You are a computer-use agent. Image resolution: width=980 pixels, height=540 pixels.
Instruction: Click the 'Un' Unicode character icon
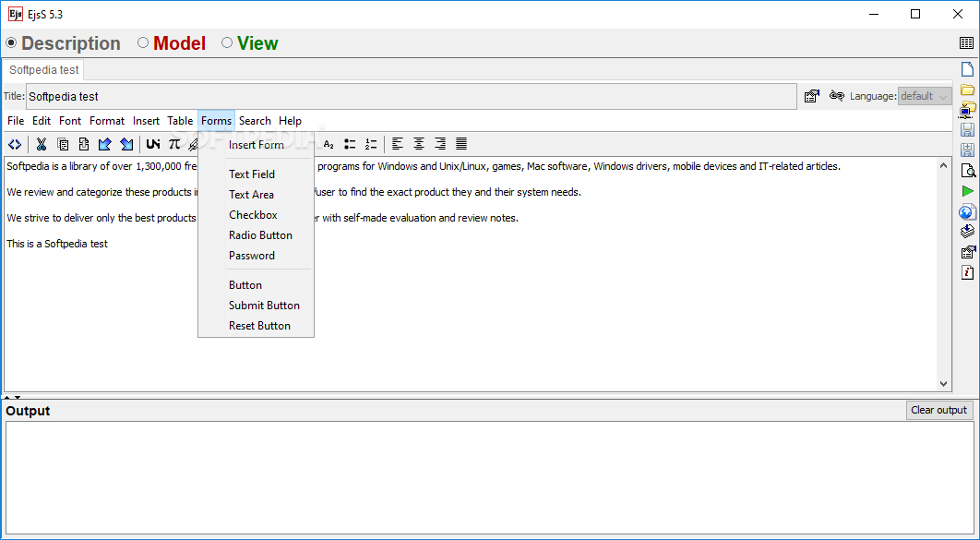tap(152, 144)
